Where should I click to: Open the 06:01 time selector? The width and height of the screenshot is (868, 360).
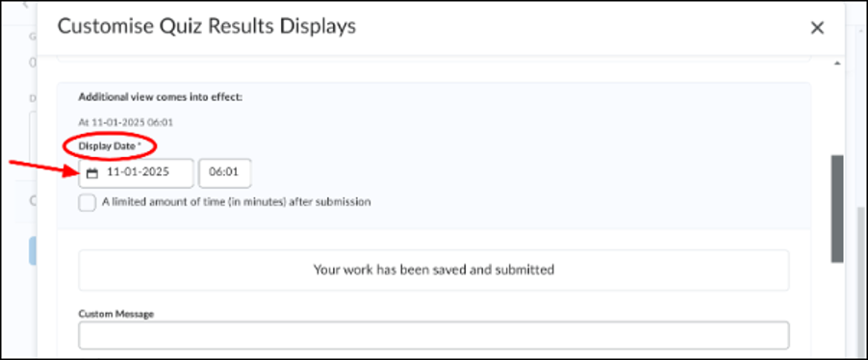coord(225,173)
